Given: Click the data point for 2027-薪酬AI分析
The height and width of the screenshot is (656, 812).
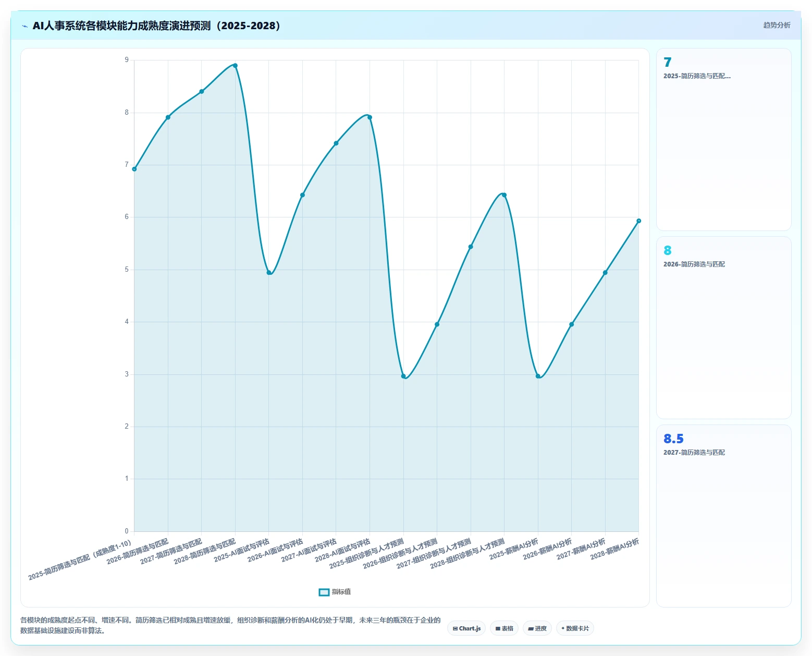Looking at the screenshot, I should 605,273.
